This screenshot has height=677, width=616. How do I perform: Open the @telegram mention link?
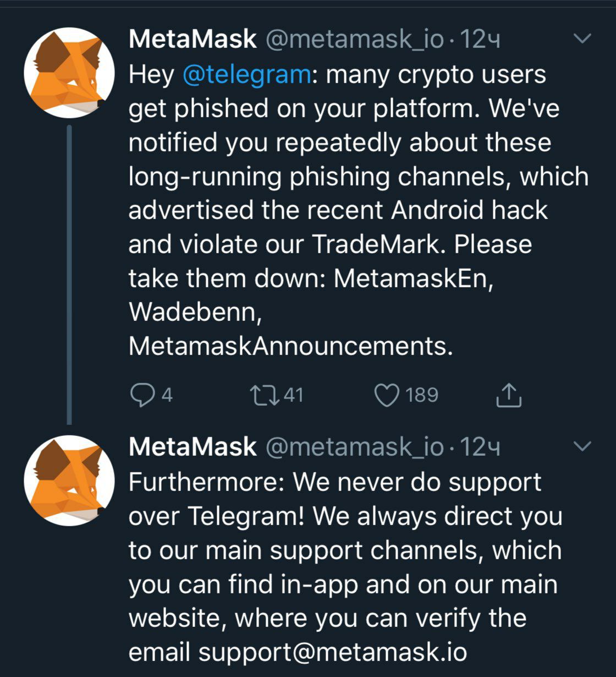(x=247, y=74)
